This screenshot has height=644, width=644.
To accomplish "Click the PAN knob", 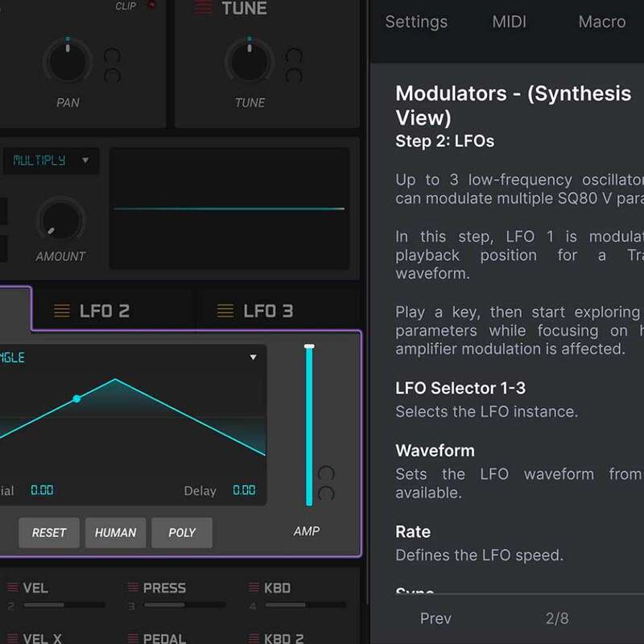I will tap(67, 61).
